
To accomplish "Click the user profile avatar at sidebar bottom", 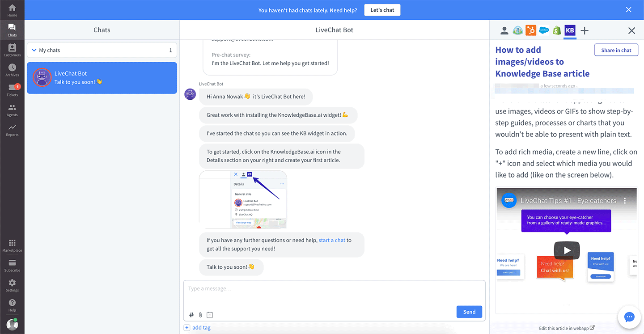I will pyautogui.click(x=12, y=324).
